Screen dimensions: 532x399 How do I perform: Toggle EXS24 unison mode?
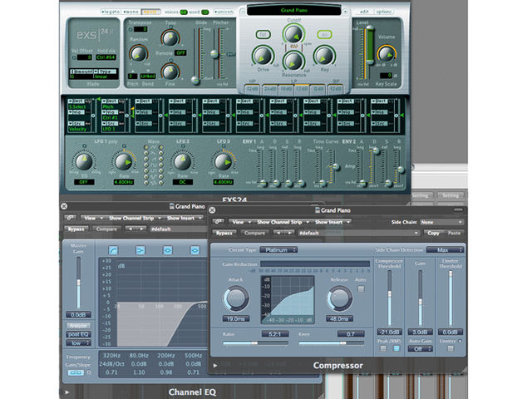tap(224, 12)
